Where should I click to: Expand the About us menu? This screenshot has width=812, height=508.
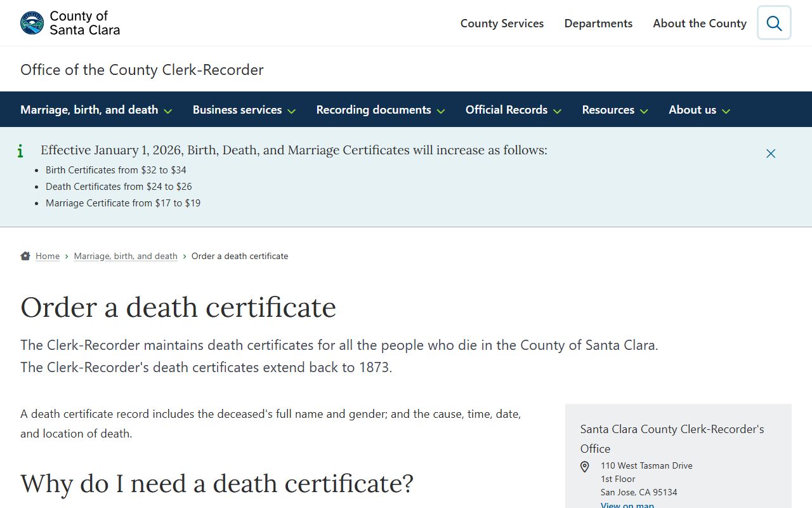click(x=700, y=110)
